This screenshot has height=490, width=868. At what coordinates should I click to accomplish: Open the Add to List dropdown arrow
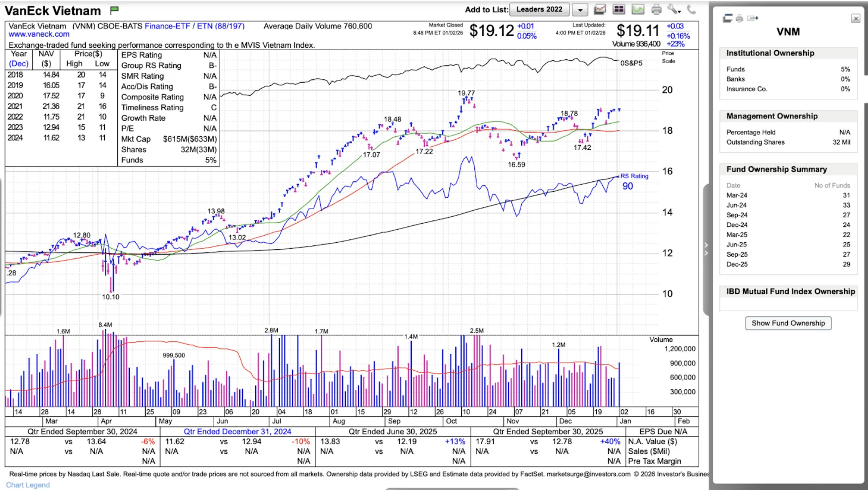580,9
